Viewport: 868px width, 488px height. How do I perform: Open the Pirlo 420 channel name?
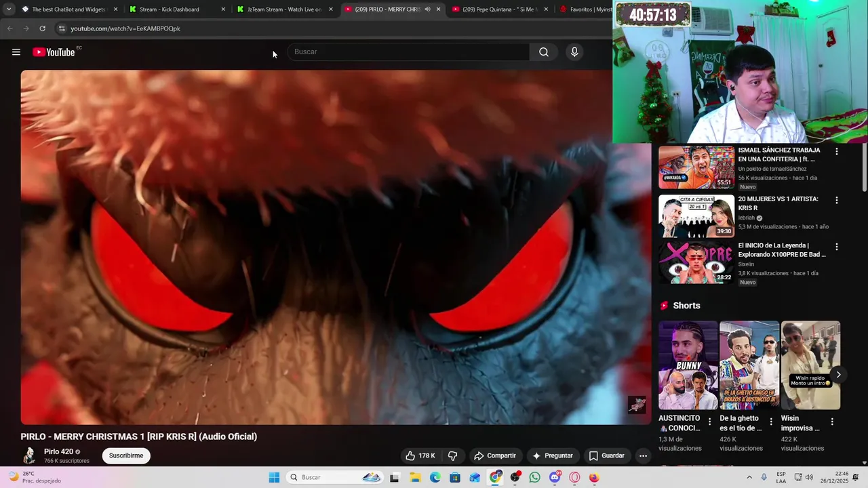[58, 451]
